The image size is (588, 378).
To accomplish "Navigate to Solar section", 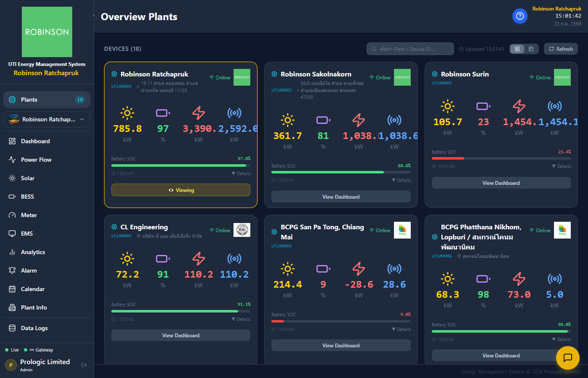I will tap(47, 178).
